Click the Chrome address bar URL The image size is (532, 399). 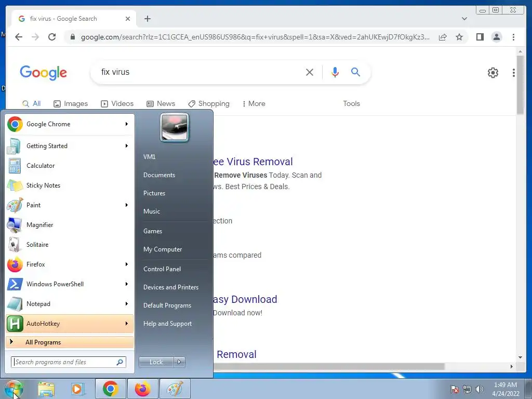pos(255,37)
